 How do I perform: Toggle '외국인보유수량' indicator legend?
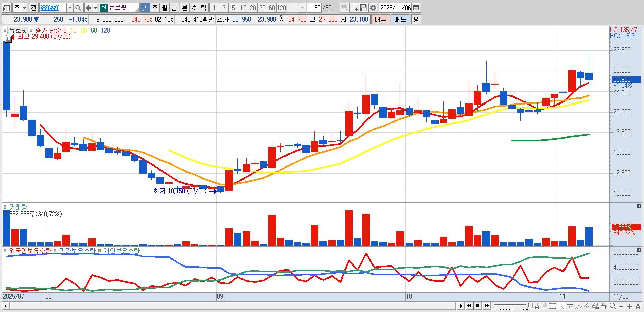coord(30,250)
